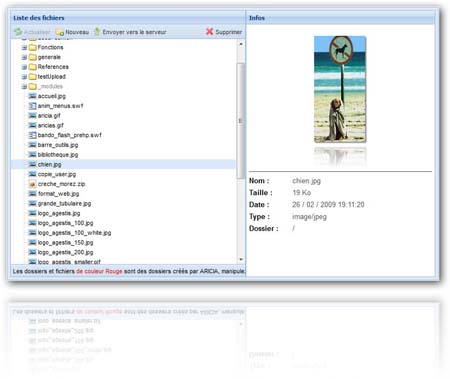
Task: Select the file format_web.jpg
Action: click(58, 194)
